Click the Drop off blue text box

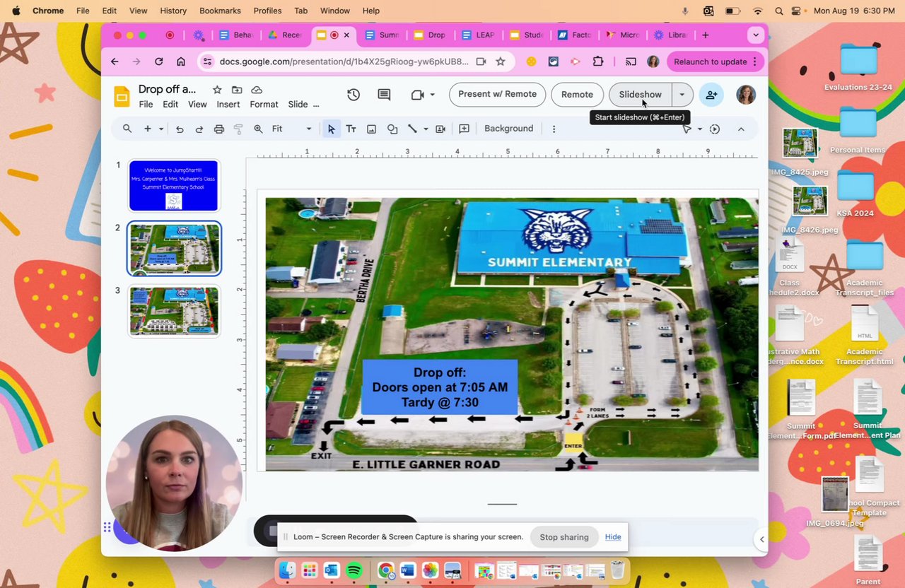[x=440, y=387]
